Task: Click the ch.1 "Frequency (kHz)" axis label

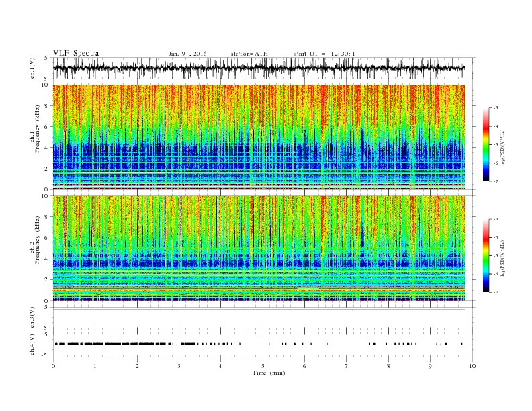Action: pos(38,129)
